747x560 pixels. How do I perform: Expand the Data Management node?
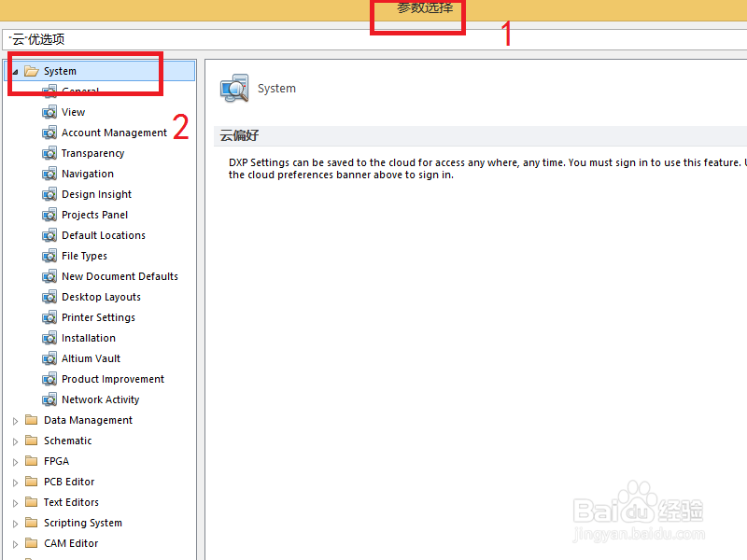[15, 421]
